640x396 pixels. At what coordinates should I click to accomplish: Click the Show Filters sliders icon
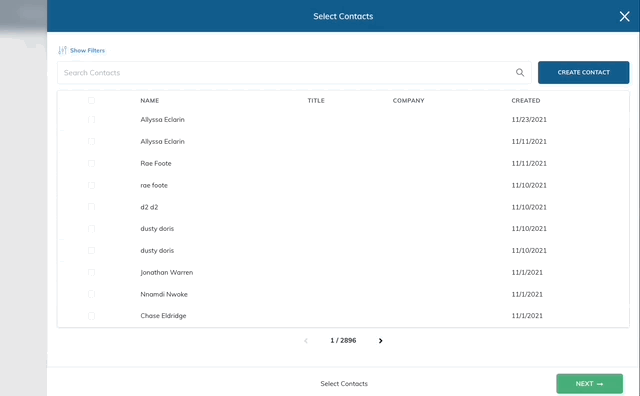click(x=62, y=50)
